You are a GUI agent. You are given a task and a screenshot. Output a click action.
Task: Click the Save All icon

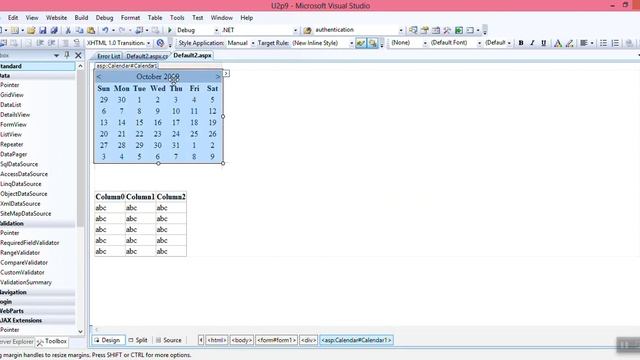coord(54,30)
